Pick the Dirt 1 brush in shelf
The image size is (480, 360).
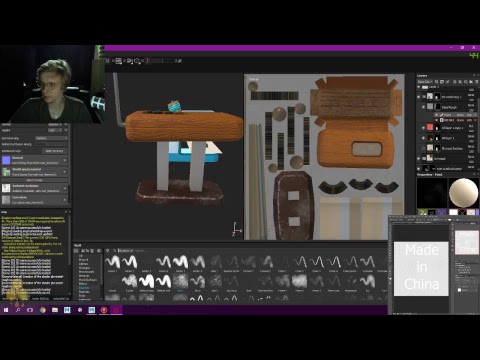click(180, 282)
